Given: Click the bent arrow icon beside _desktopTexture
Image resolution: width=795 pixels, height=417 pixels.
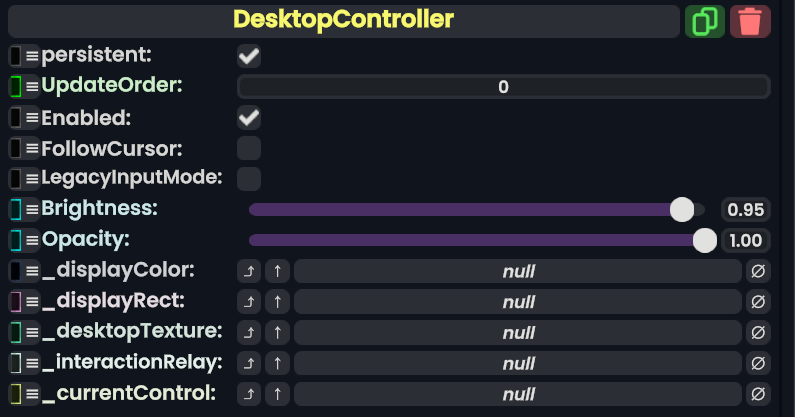Looking at the screenshot, I should tap(249, 333).
